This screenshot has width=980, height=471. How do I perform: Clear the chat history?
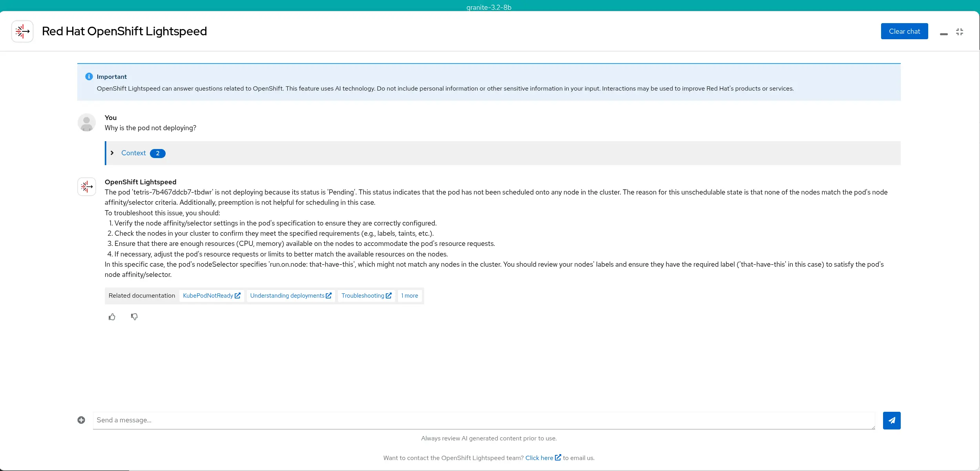click(x=904, y=31)
